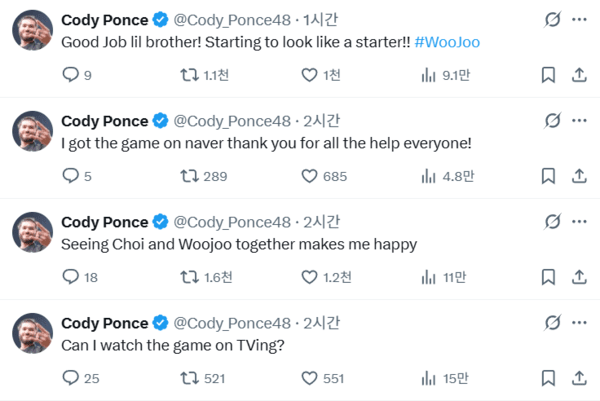Open the #WooJoo hashtag link
Screen dimensions: 600x401
pyautogui.click(x=446, y=45)
